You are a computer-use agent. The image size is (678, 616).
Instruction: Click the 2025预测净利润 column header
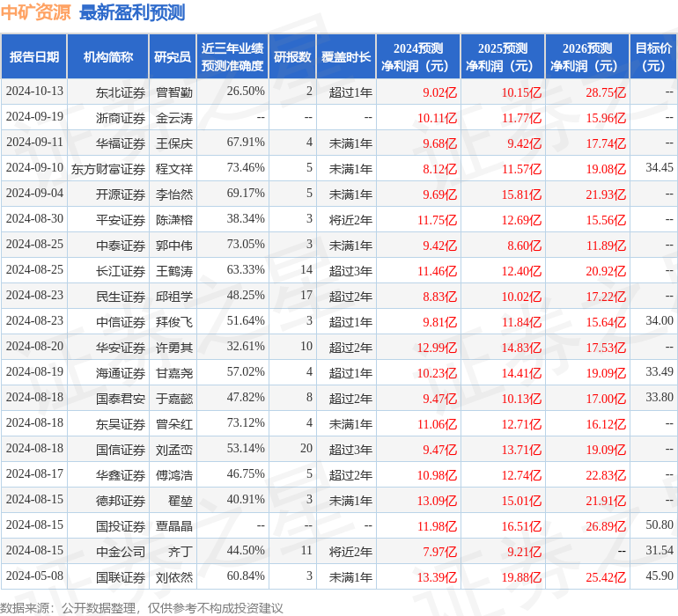[x=503, y=56]
